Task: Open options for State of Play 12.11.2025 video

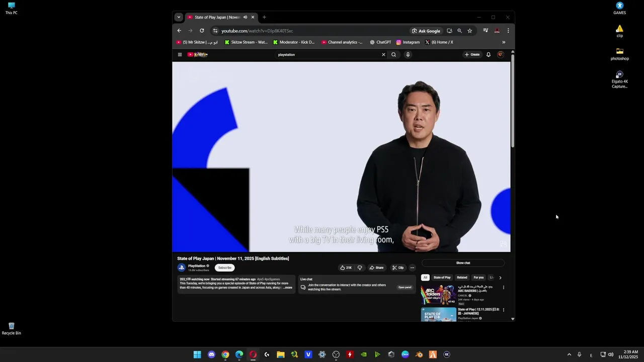Action: 503,310
